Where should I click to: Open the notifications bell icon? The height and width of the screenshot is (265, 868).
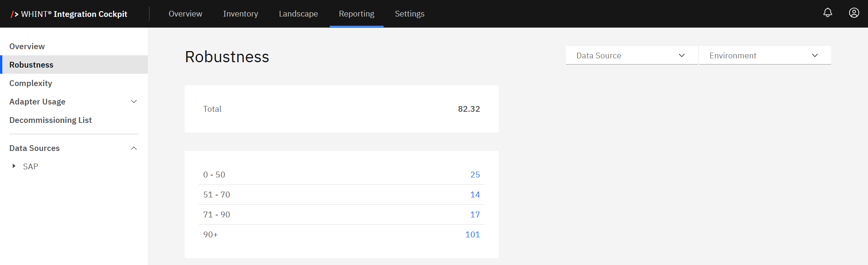click(x=828, y=13)
